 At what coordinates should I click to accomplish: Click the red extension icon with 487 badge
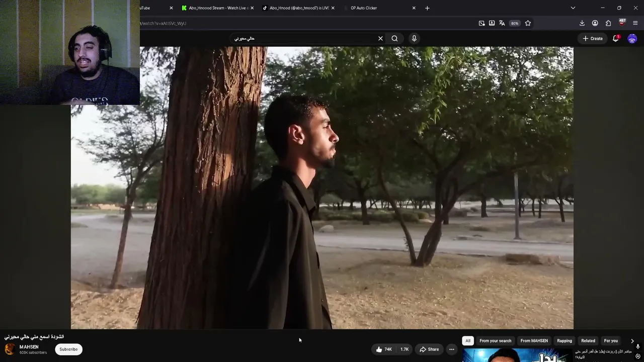(x=622, y=23)
